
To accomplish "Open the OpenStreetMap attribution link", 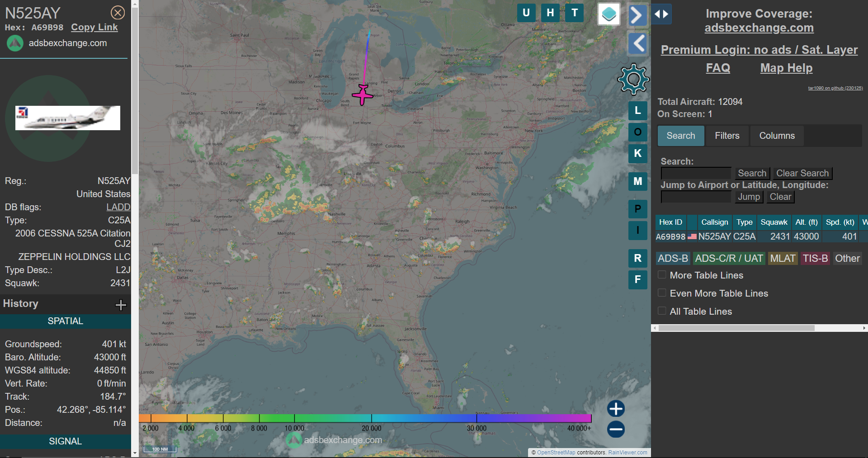I will 556,453.
